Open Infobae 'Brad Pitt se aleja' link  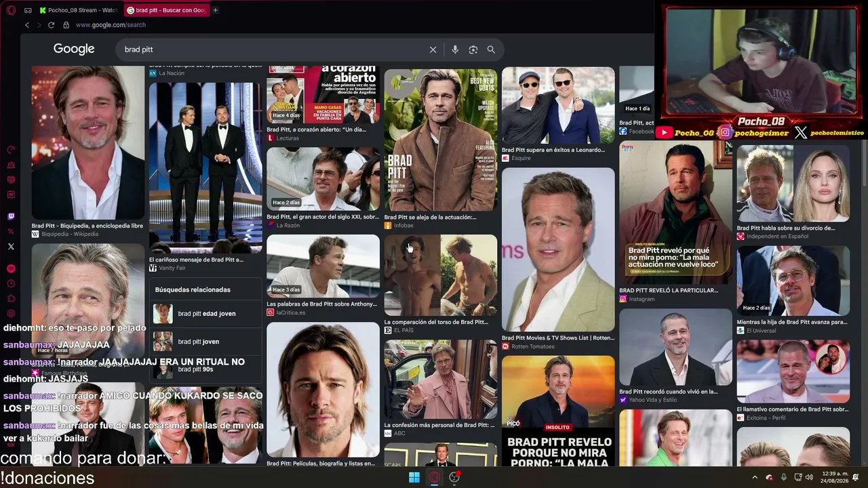point(430,217)
